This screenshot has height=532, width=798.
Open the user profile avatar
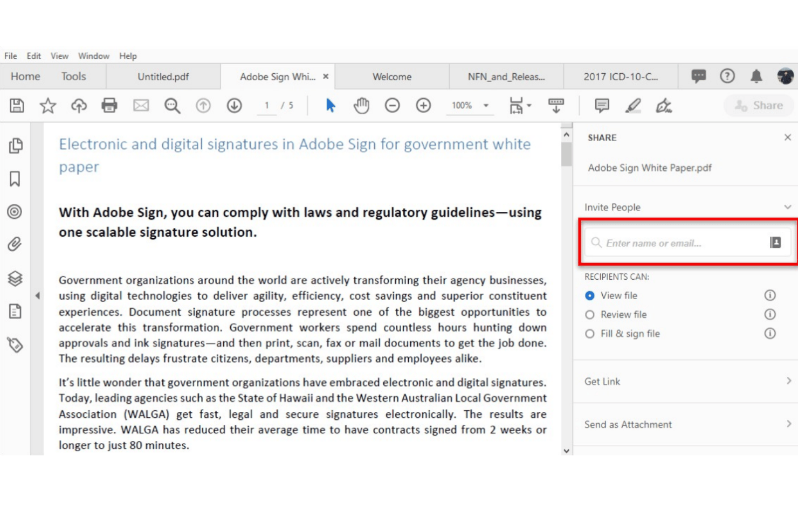785,76
